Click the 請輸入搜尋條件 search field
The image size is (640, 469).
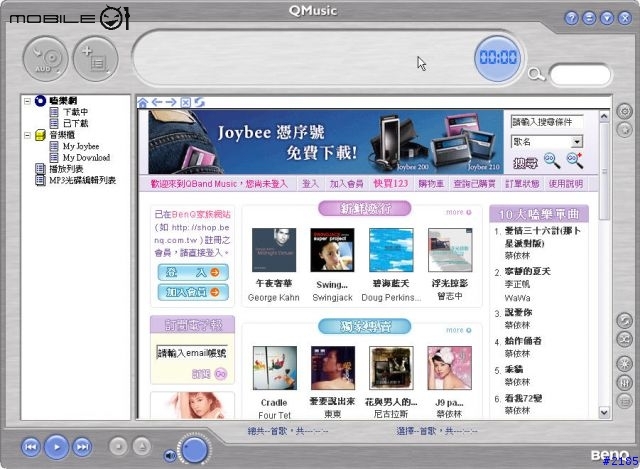[547, 122]
